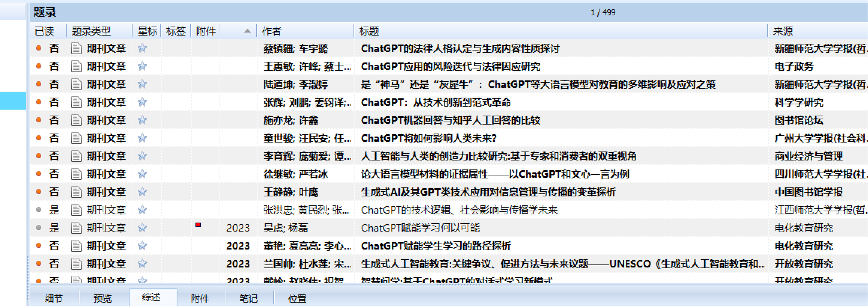Sort records by the 来源 column header

coord(783,31)
